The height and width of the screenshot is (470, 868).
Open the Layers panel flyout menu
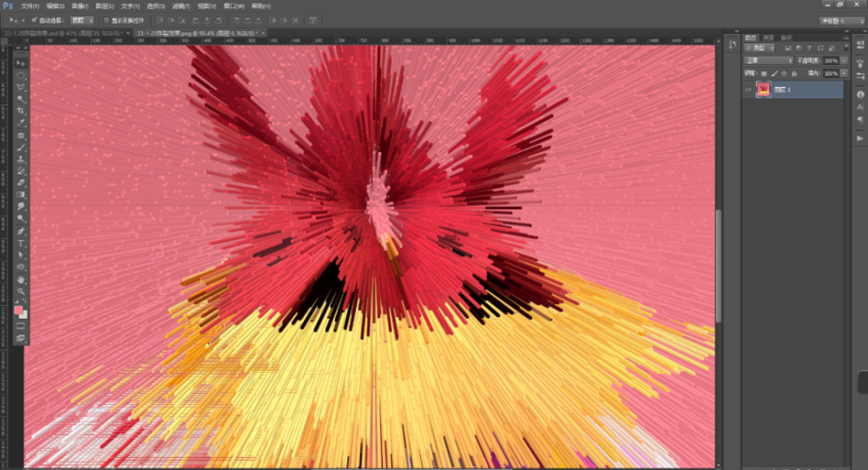845,37
